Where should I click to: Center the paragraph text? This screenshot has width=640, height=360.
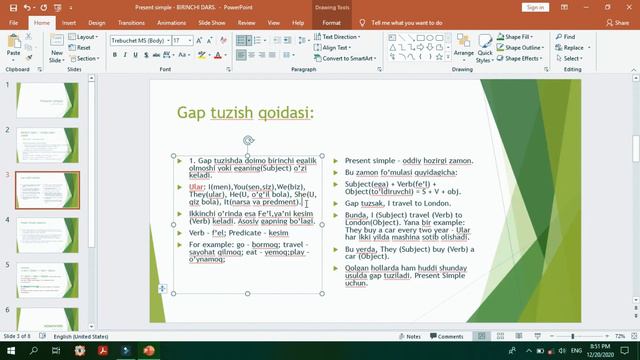252,55
